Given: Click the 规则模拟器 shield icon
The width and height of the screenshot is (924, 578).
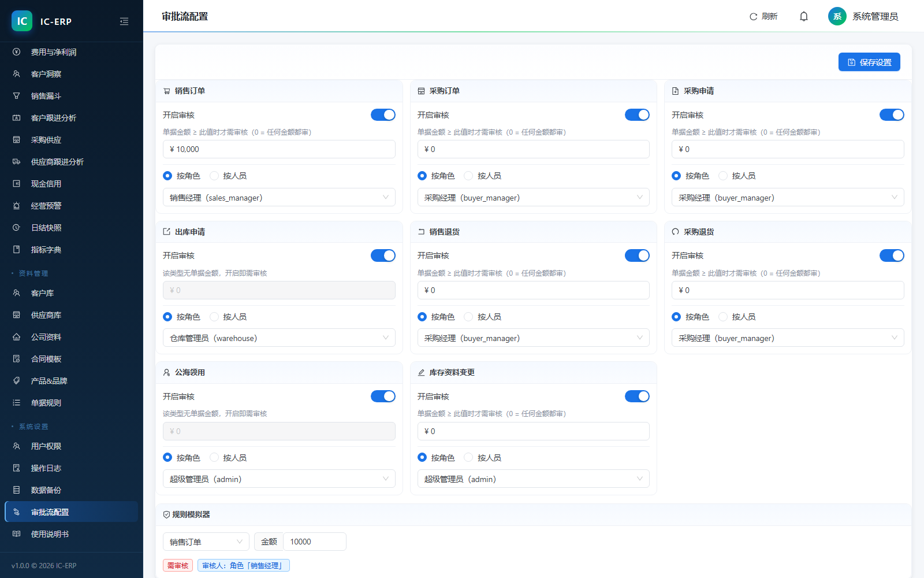Looking at the screenshot, I should tap(166, 514).
